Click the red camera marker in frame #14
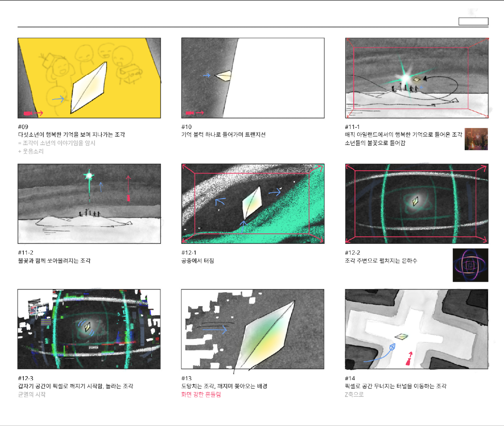Image resolution: width=504 pixels, height=426 pixels. [408, 362]
